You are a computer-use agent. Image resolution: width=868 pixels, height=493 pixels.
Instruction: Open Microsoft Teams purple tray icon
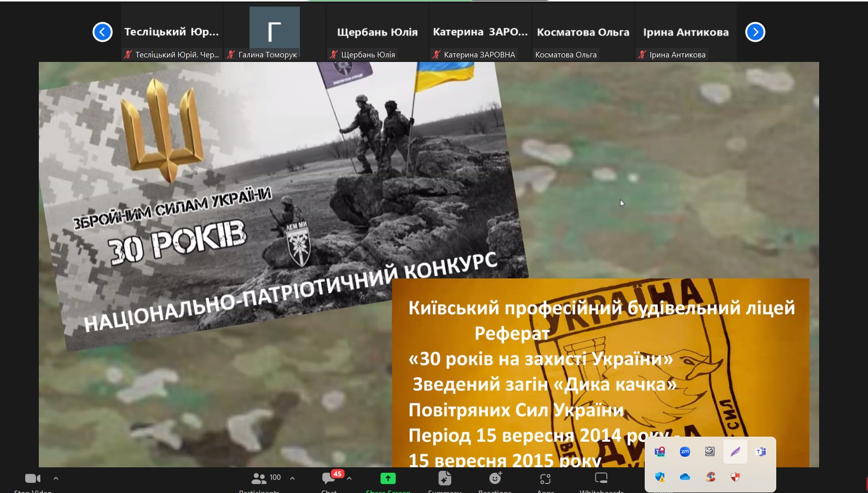[761, 452]
